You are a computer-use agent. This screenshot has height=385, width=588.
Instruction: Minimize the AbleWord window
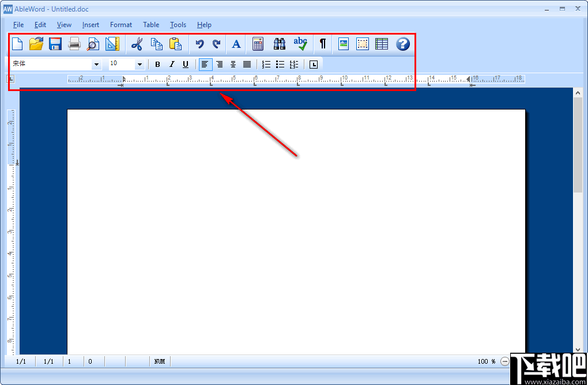coord(546,9)
